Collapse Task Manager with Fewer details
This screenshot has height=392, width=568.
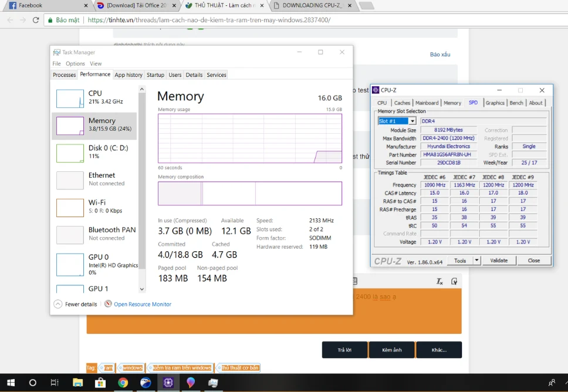coord(76,305)
